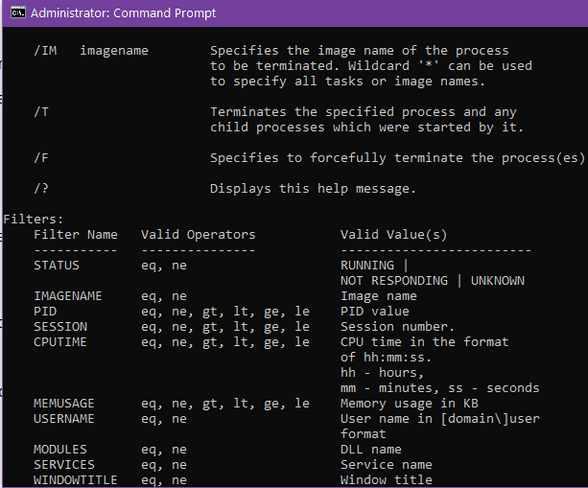Click 'Terminates the specified process' line

tap(363, 112)
